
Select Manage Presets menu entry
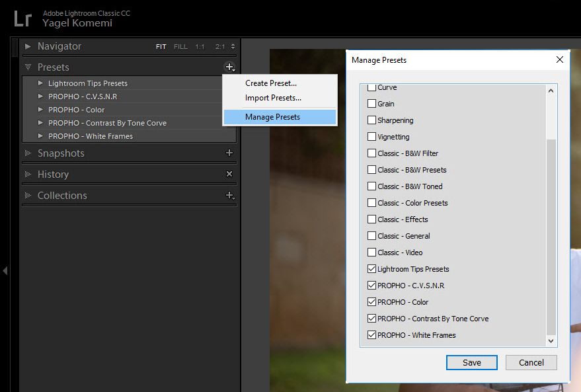280,117
